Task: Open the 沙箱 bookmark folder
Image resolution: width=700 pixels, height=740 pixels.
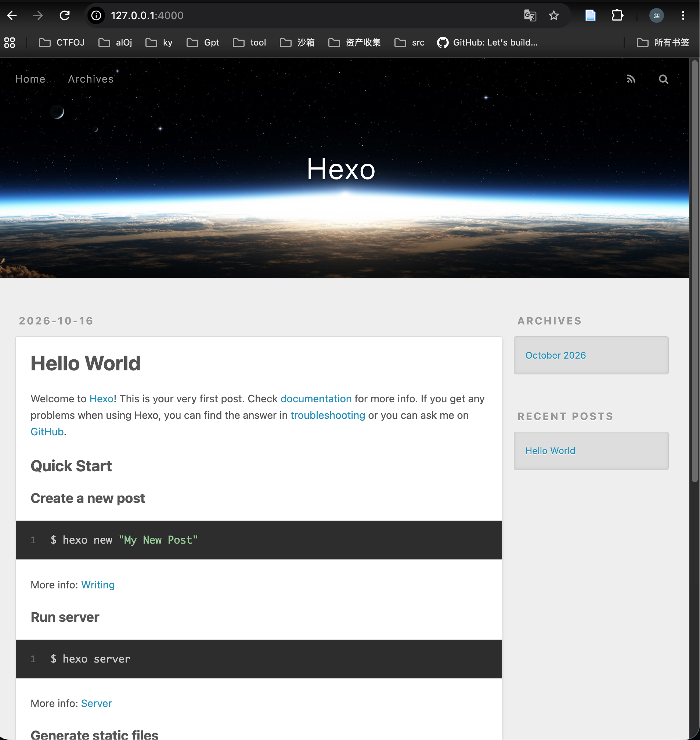Action: pyautogui.click(x=297, y=43)
